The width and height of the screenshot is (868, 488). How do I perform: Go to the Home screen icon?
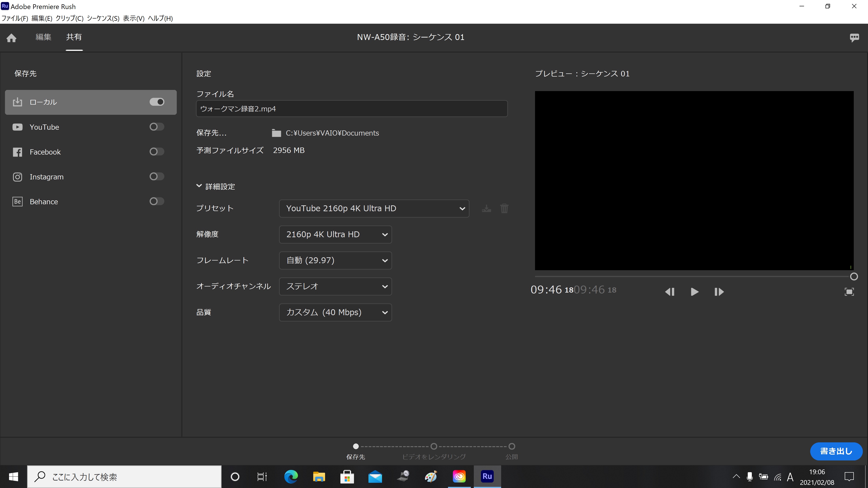coord(12,38)
